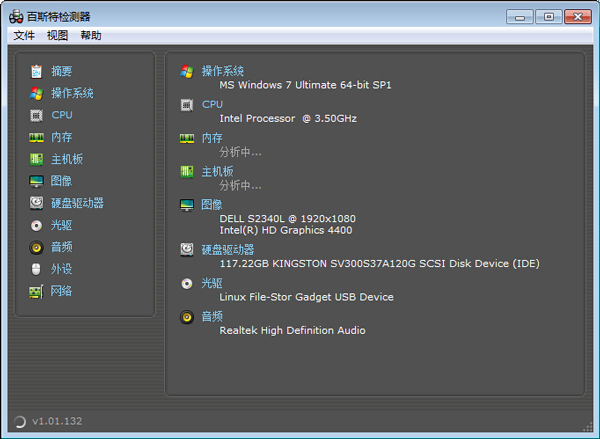Click the memory stick icon beside sidebar 内存
Screen dimensions: 600x439
(36, 137)
